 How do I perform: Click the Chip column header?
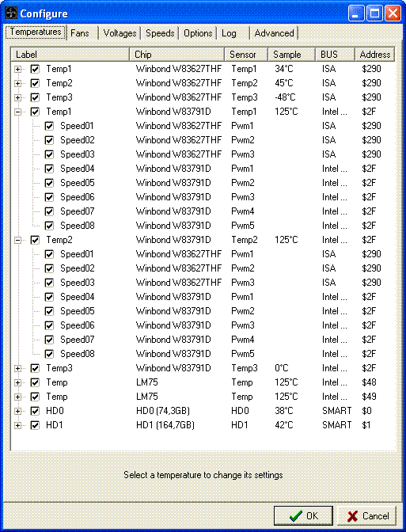tap(176, 55)
